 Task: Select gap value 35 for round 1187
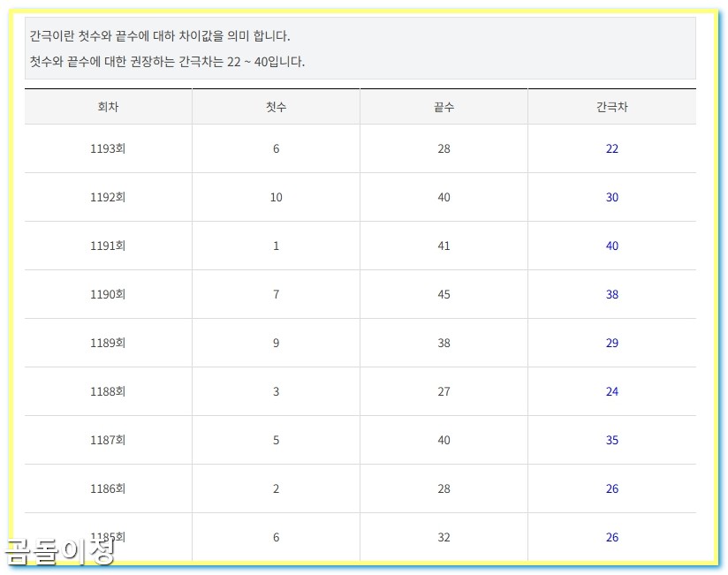[x=611, y=440]
